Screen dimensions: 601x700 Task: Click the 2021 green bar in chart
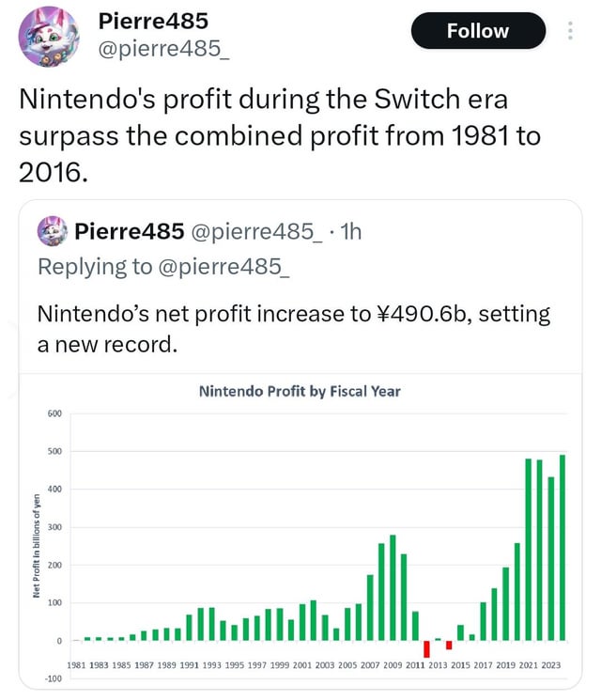[529, 550]
